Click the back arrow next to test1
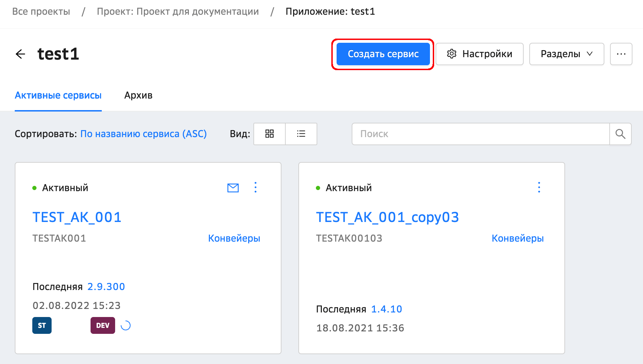The image size is (643, 364). coord(21,54)
